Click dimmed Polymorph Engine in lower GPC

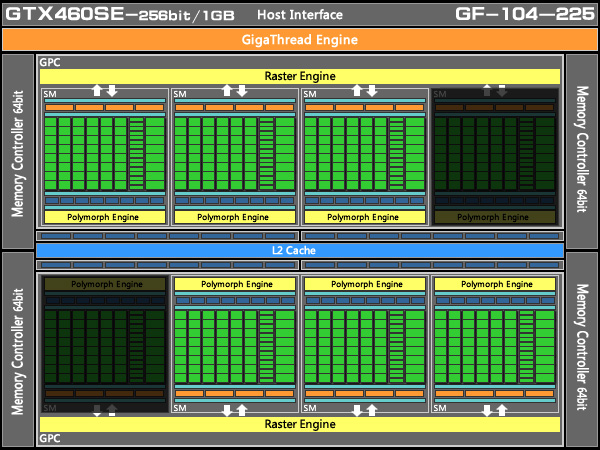coord(105,284)
